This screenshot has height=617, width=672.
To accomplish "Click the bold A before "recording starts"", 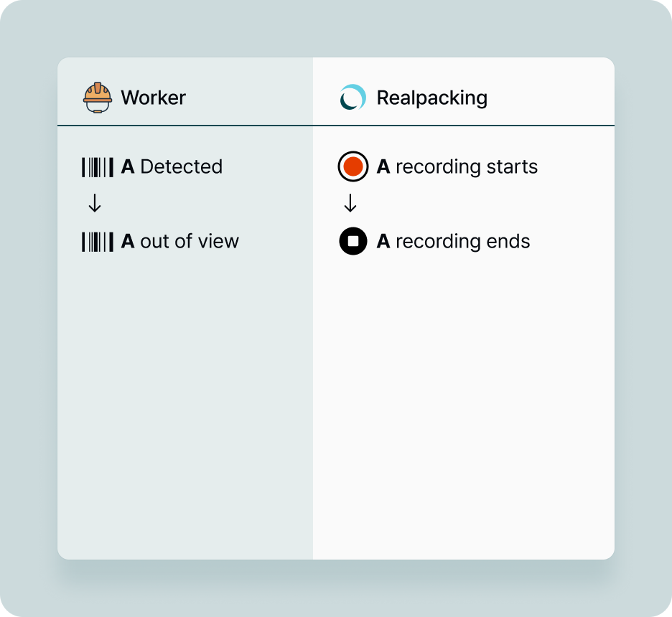I will click(383, 167).
